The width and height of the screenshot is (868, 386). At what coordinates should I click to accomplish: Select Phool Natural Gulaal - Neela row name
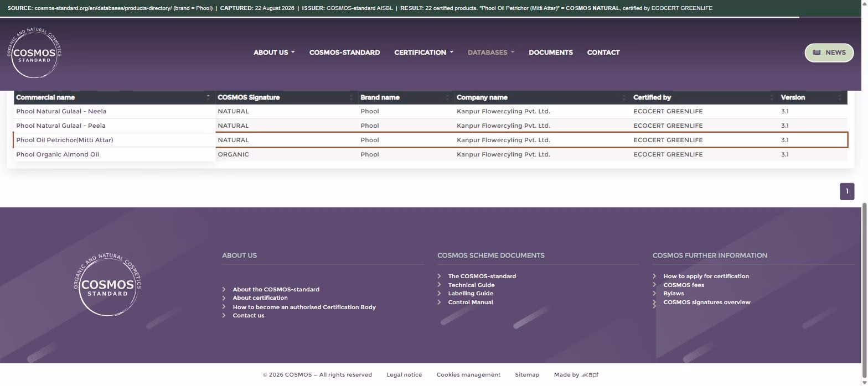click(61, 111)
